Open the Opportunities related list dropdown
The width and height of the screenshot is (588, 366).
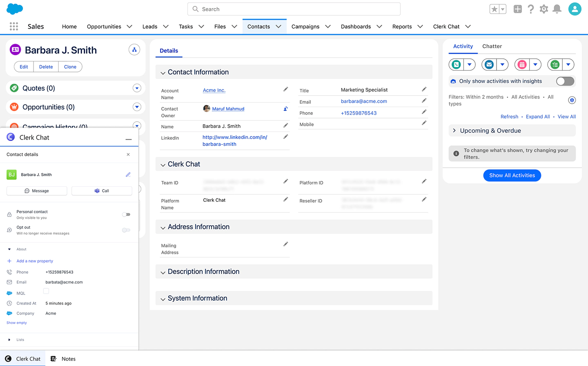point(137,107)
